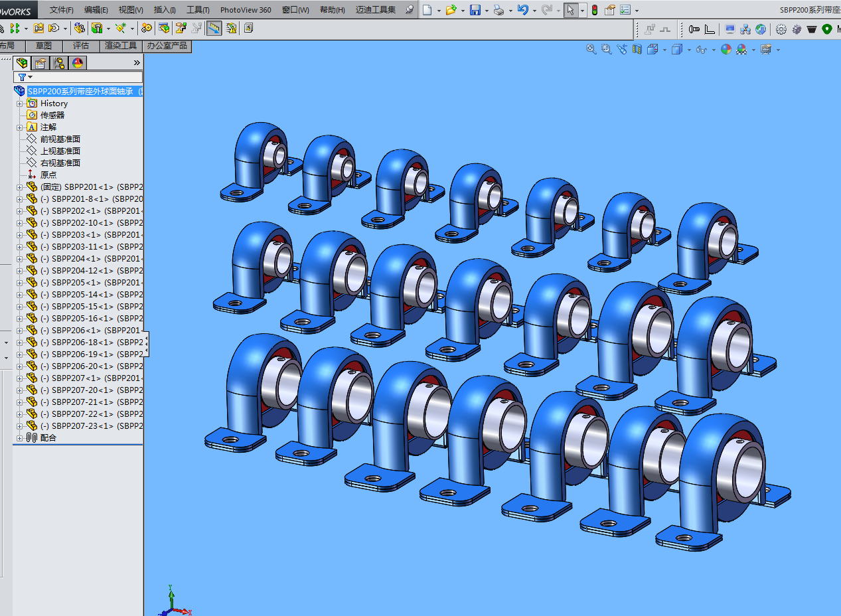The height and width of the screenshot is (616, 841).
Task: Click the blue monitor icon in right toolbar
Action: click(730, 29)
